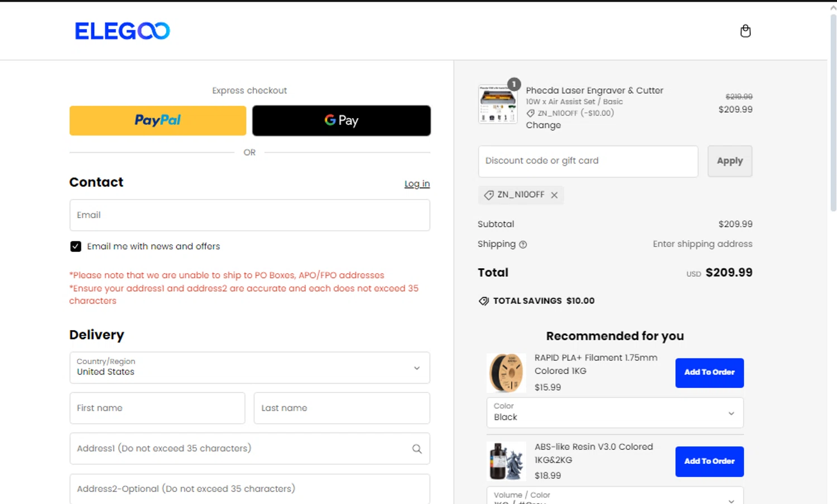
Task: Click the ELEGOO logo
Action: (122, 31)
